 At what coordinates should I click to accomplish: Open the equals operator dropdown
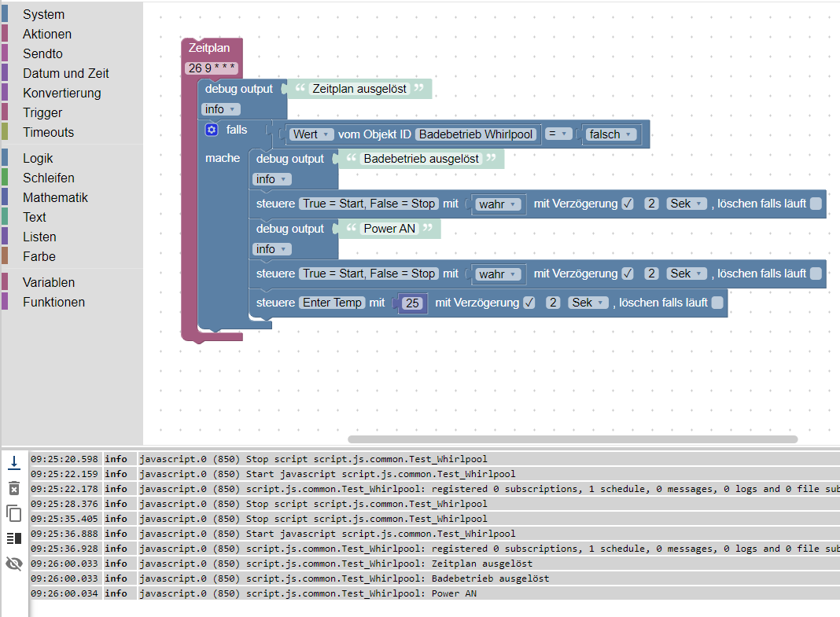click(558, 134)
